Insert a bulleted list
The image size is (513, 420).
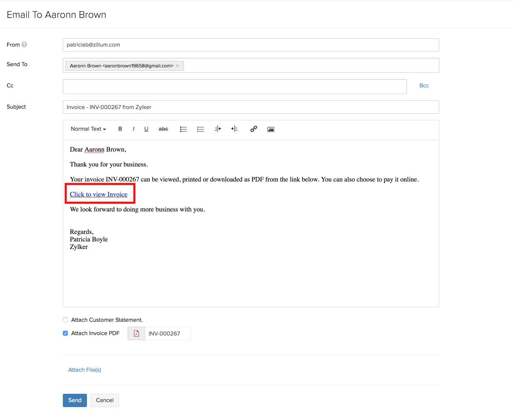tap(183, 129)
